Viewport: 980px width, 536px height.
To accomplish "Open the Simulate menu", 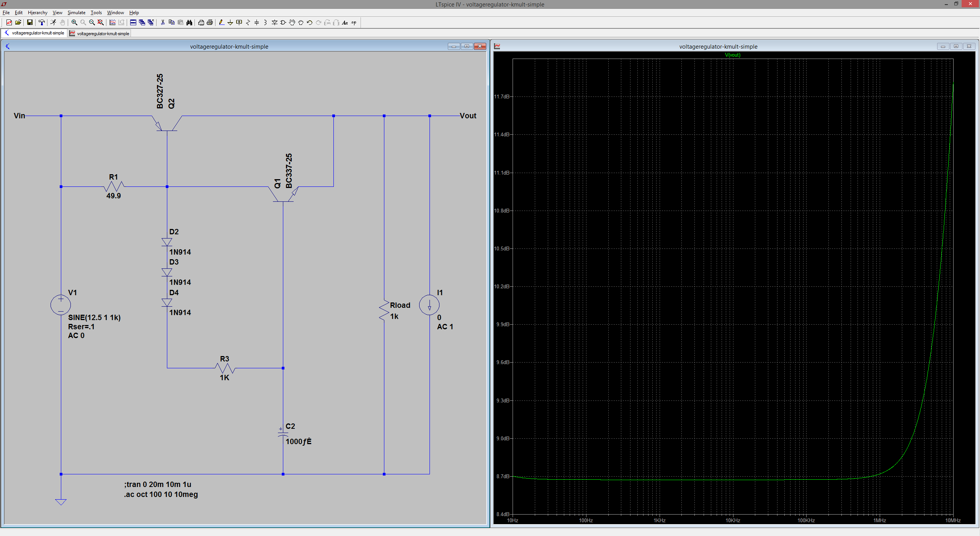I will [x=77, y=13].
